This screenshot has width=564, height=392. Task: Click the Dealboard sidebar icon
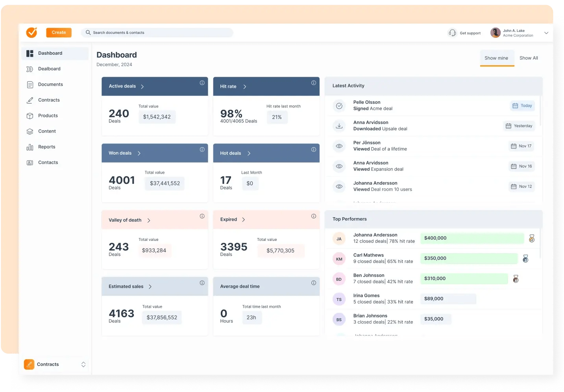(30, 69)
